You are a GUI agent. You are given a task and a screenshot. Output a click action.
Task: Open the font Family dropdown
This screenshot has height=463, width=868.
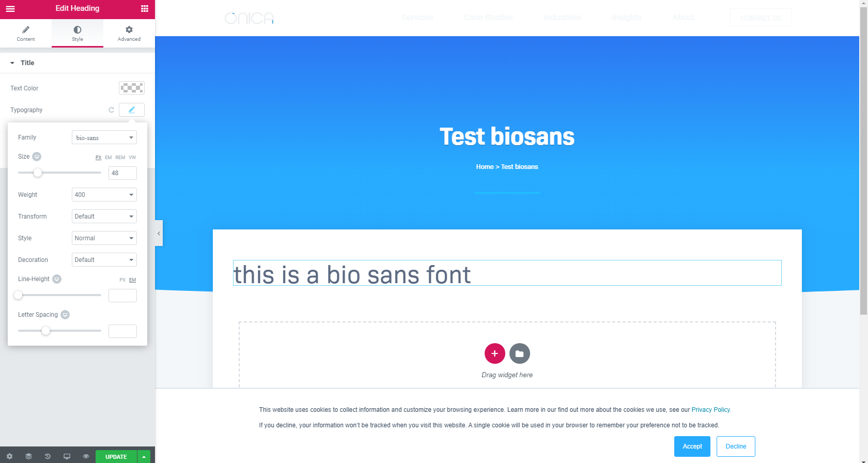pyautogui.click(x=104, y=137)
